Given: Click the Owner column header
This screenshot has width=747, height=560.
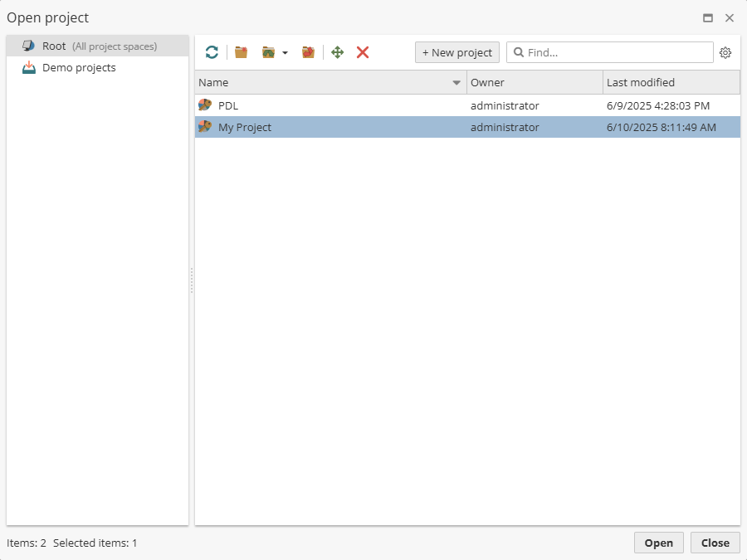Looking at the screenshot, I should pos(488,82).
